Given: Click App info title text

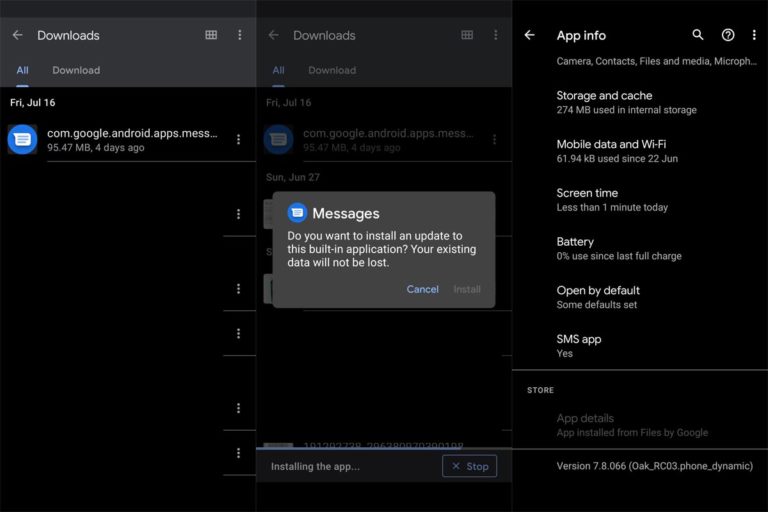Looking at the screenshot, I should (581, 35).
